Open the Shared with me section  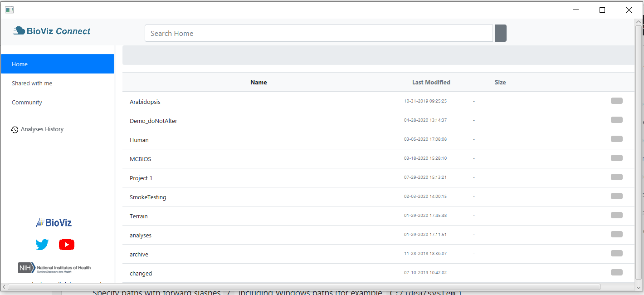(32, 84)
